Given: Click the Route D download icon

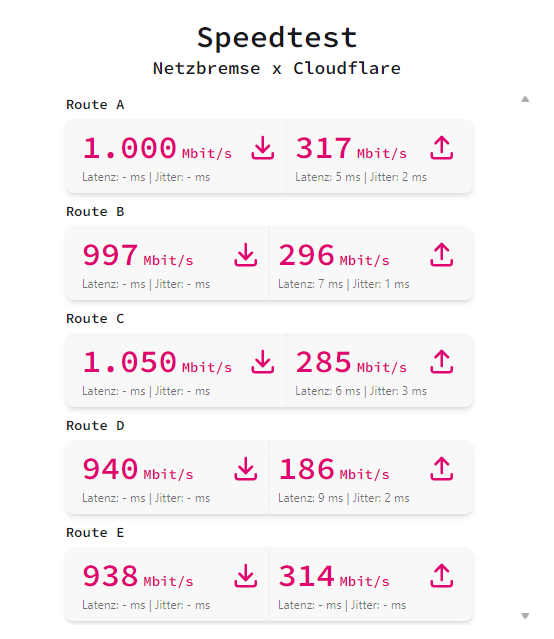Looking at the screenshot, I should pos(245,469).
